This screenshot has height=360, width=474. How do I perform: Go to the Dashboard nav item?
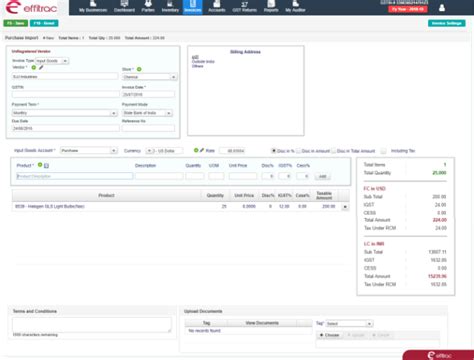(x=124, y=7)
